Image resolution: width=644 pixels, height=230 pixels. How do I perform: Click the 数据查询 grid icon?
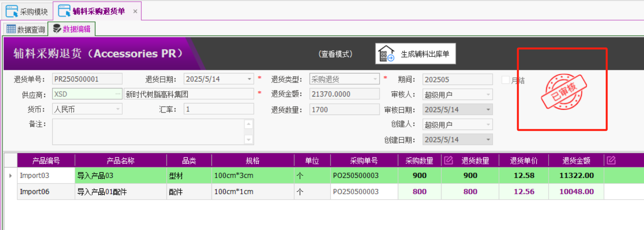point(11,29)
